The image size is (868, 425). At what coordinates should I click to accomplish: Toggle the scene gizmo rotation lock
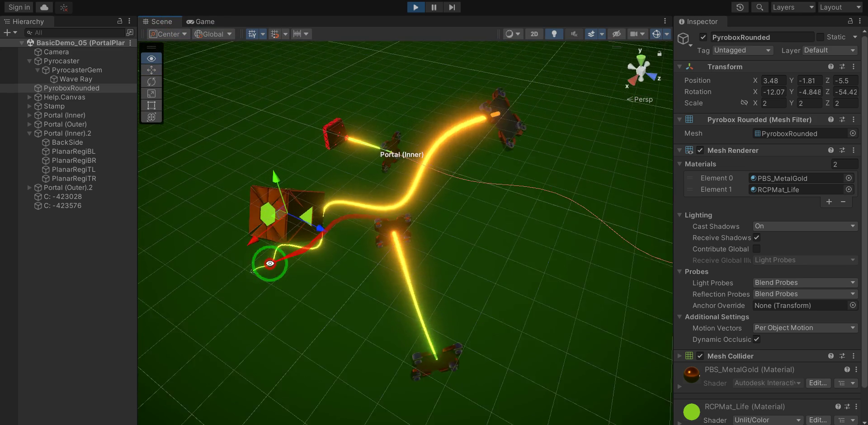coord(660,54)
